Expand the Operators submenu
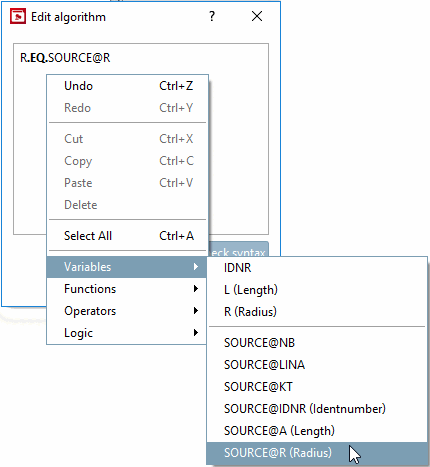The width and height of the screenshot is (430, 467). click(127, 311)
